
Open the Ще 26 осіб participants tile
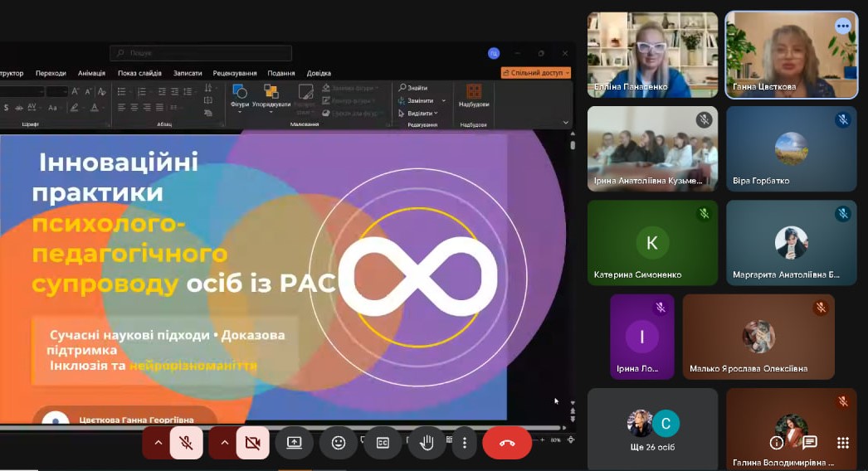[652, 430]
